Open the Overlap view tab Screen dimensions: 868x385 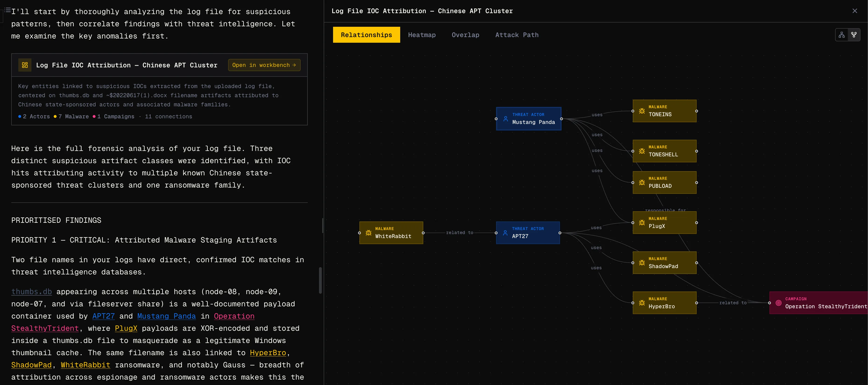(465, 35)
